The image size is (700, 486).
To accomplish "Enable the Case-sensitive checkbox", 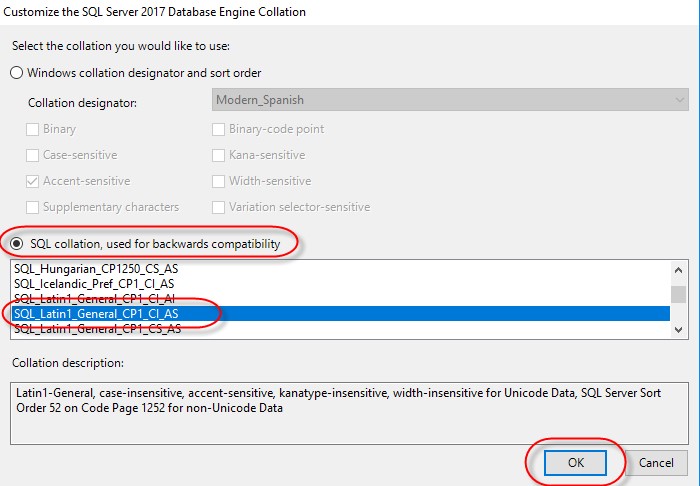I will (33, 155).
